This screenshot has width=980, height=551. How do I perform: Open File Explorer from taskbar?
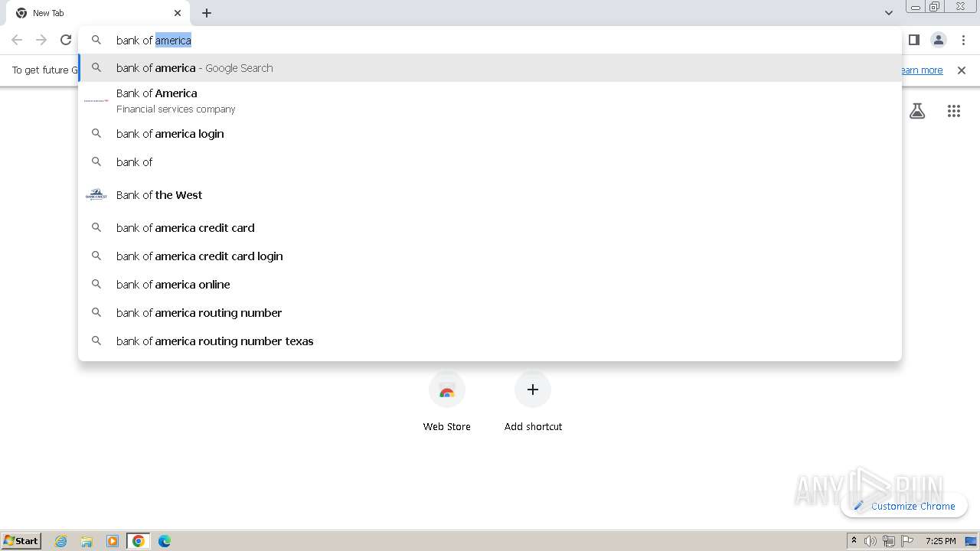pos(87,541)
